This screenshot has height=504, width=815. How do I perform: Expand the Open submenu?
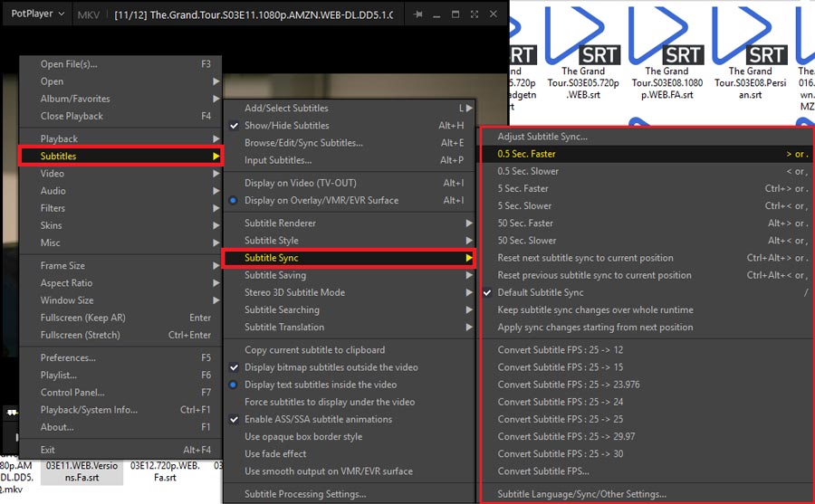click(x=120, y=81)
